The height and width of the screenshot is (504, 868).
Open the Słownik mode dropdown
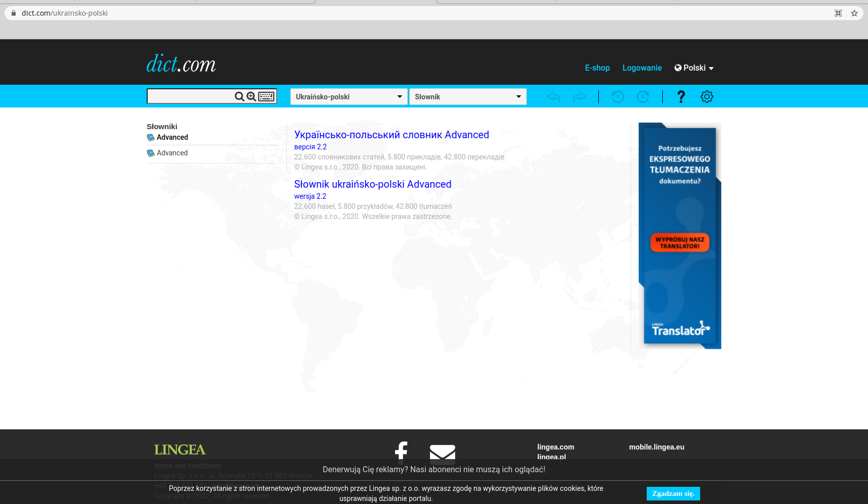(468, 96)
